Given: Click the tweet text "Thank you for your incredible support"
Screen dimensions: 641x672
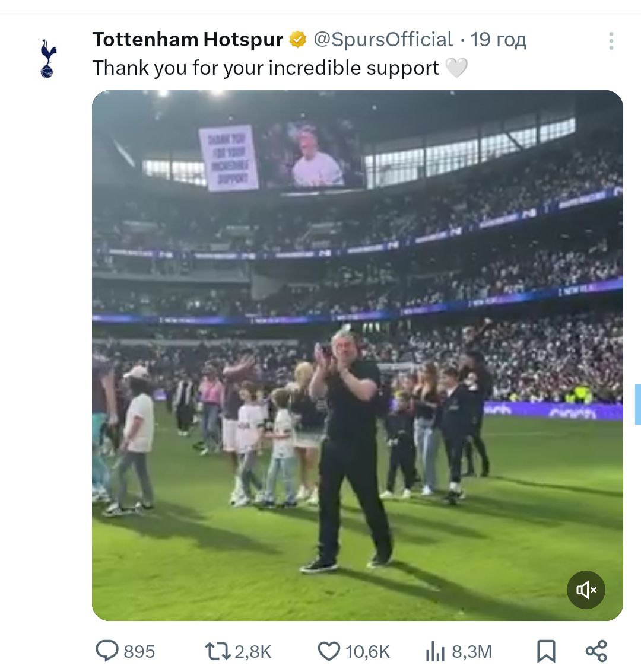Looking at the screenshot, I should pos(265,68).
